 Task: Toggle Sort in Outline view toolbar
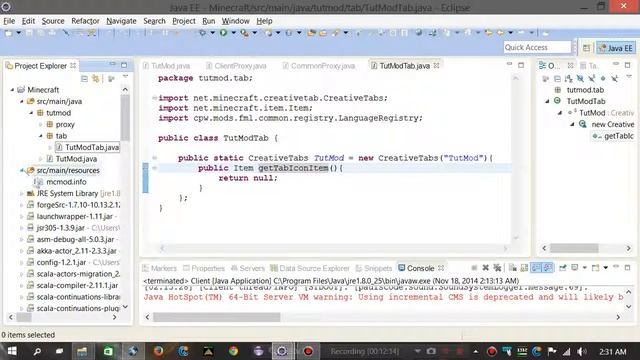(569, 78)
